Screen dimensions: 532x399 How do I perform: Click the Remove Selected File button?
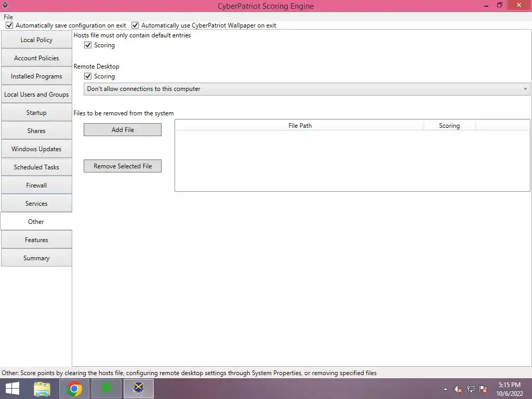click(123, 166)
